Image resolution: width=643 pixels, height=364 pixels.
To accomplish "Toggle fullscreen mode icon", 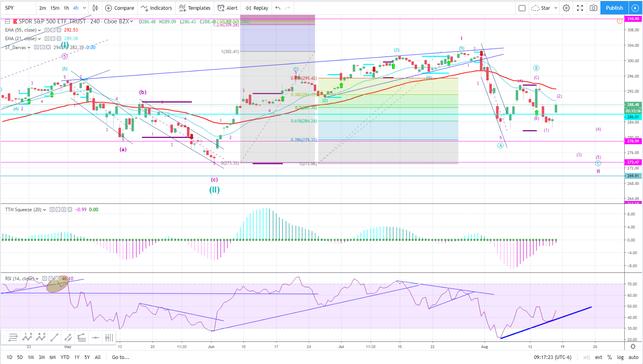I will (x=580, y=8).
